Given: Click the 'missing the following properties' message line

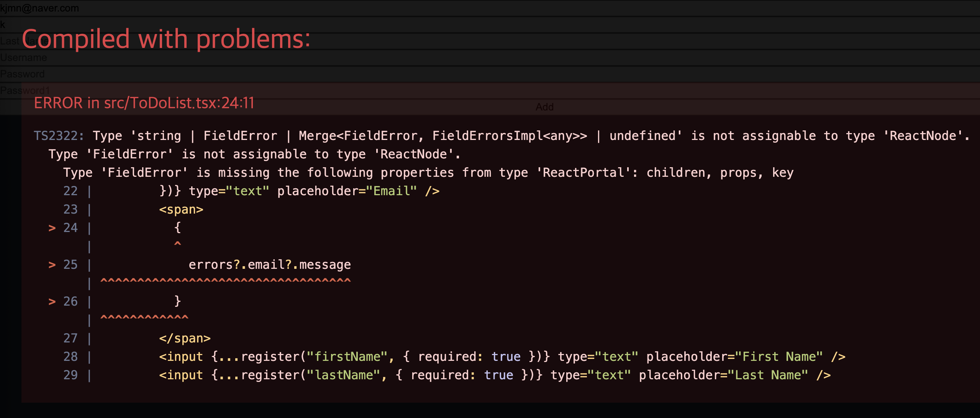Looking at the screenshot, I should pos(428,173).
